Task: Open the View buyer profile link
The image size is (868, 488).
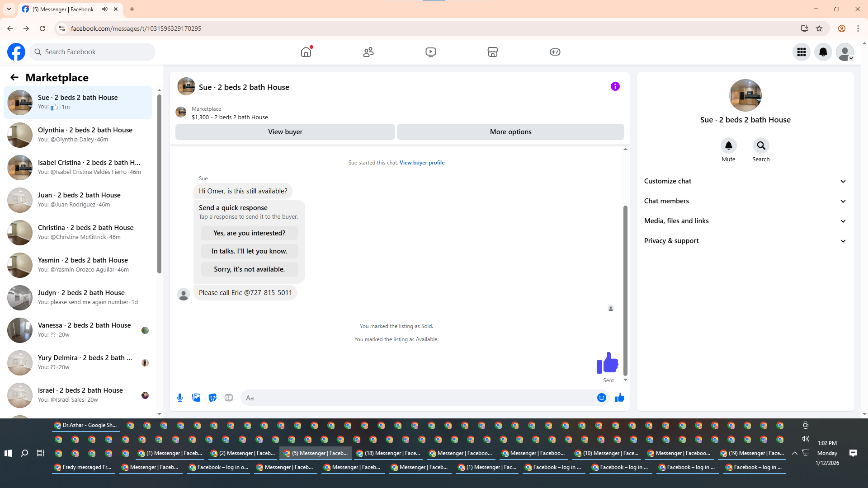Action: pos(422,163)
